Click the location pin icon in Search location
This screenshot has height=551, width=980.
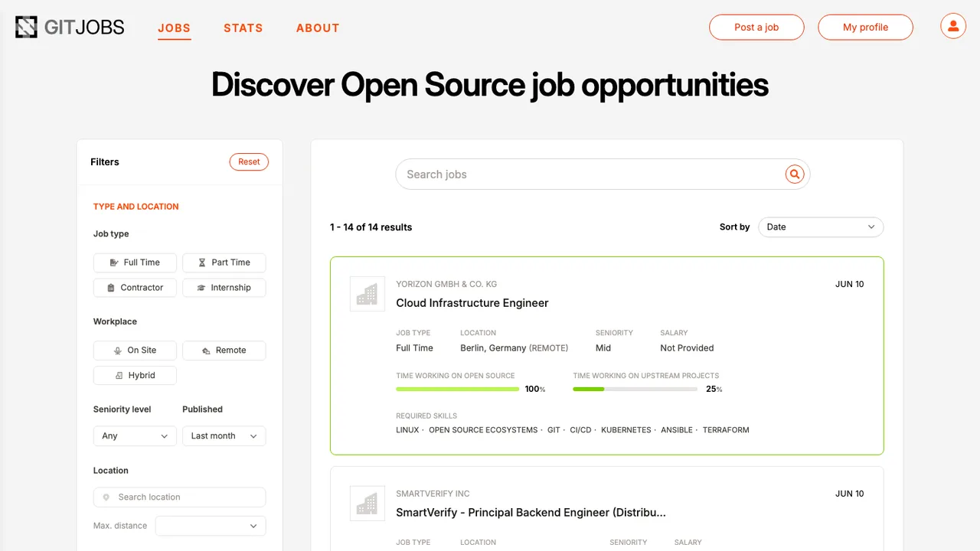click(106, 497)
